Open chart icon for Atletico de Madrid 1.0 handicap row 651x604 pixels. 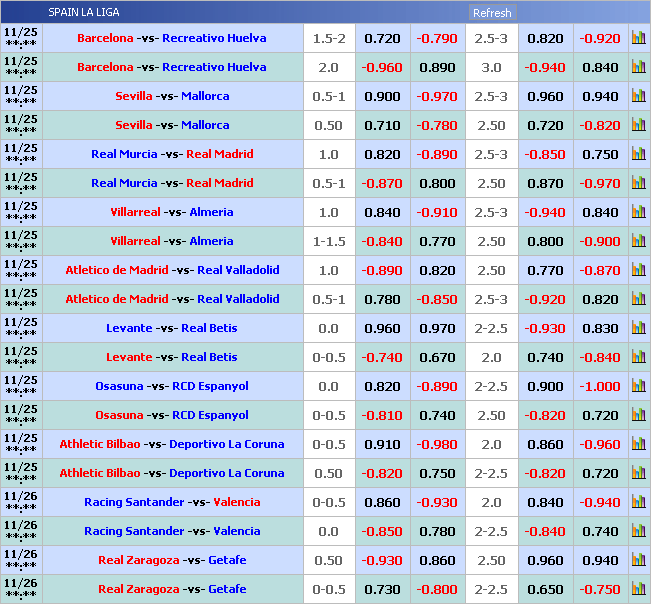click(638, 270)
